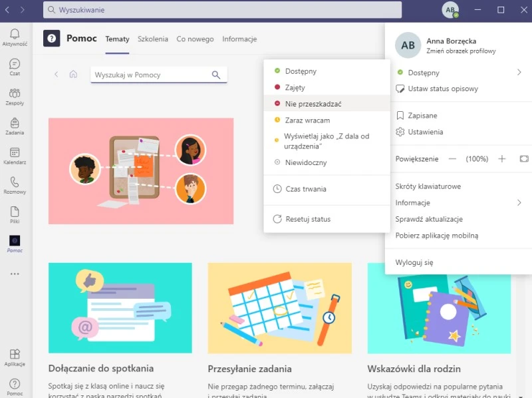Open the Czat sidebar icon
Viewport: 532px width, 398px height.
15,67
